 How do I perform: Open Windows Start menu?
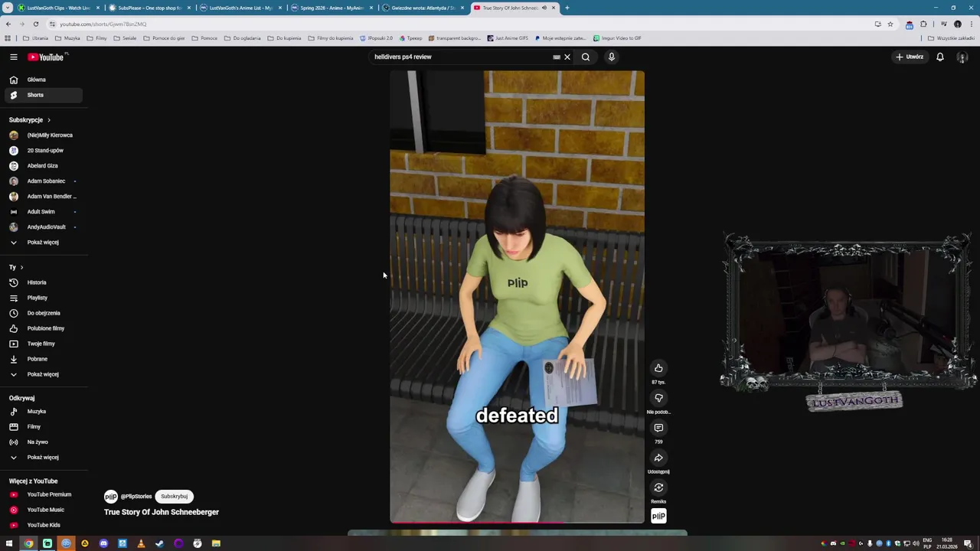tap(9, 543)
